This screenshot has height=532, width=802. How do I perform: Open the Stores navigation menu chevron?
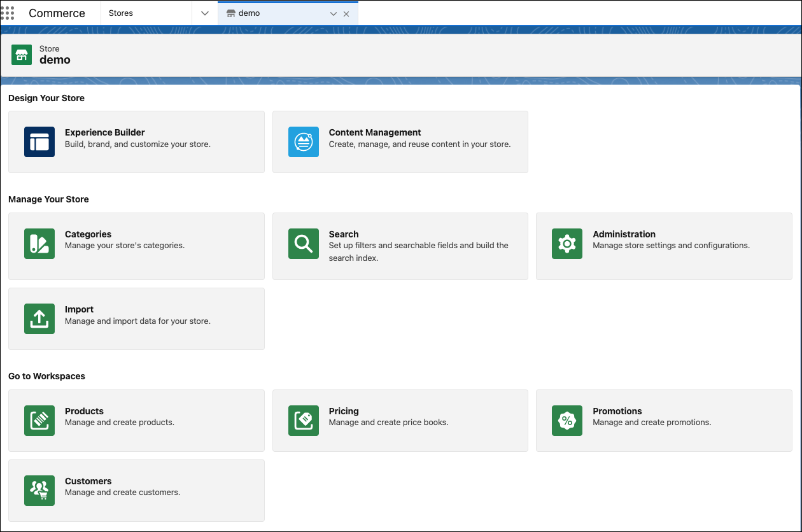204,13
